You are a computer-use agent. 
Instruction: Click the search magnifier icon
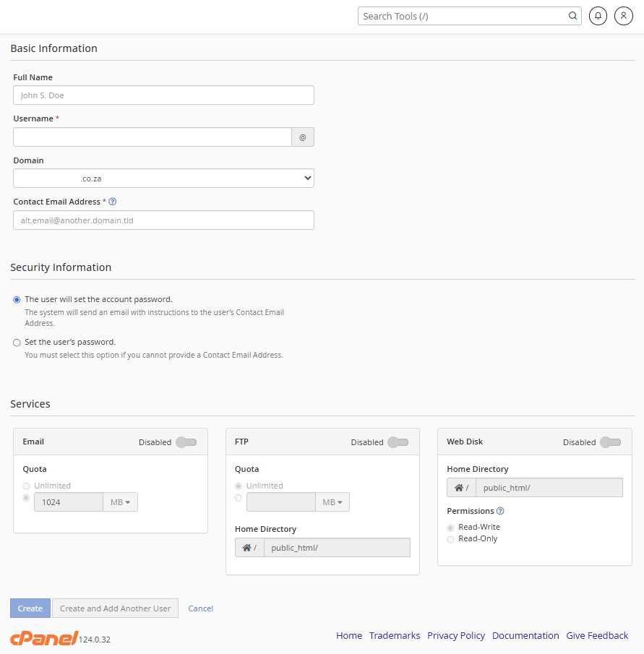572,15
